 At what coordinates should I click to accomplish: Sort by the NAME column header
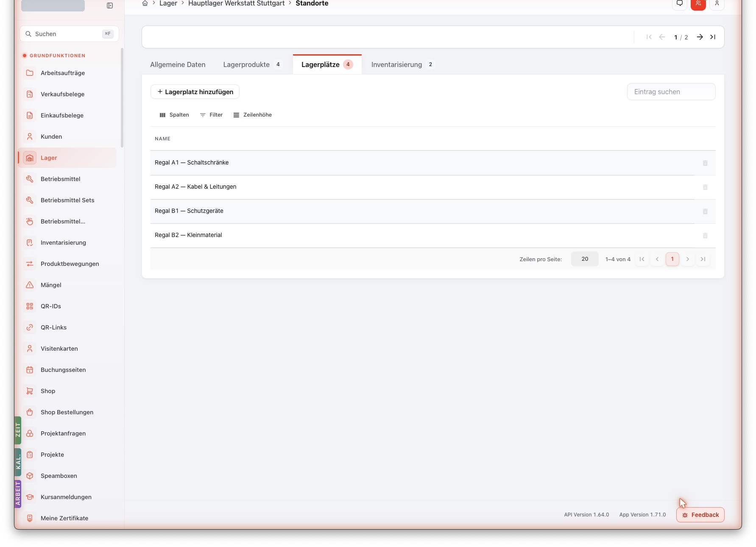pyautogui.click(x=162, y=139)
